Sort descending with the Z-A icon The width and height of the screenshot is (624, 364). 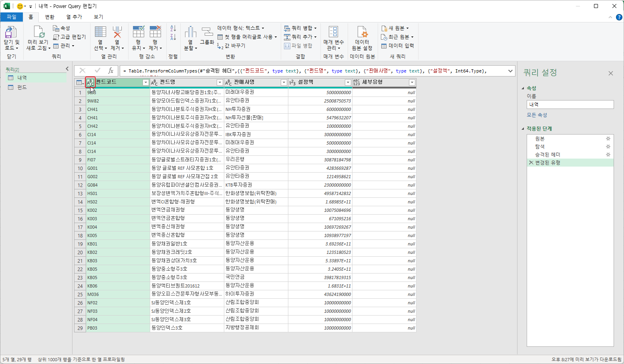(173, 37)
